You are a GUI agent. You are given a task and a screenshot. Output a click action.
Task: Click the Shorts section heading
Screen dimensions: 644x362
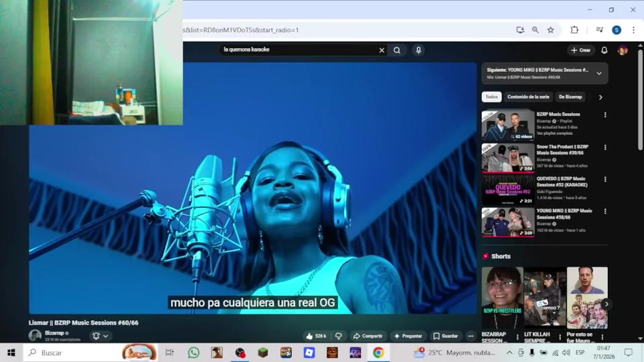pos(501,256)
